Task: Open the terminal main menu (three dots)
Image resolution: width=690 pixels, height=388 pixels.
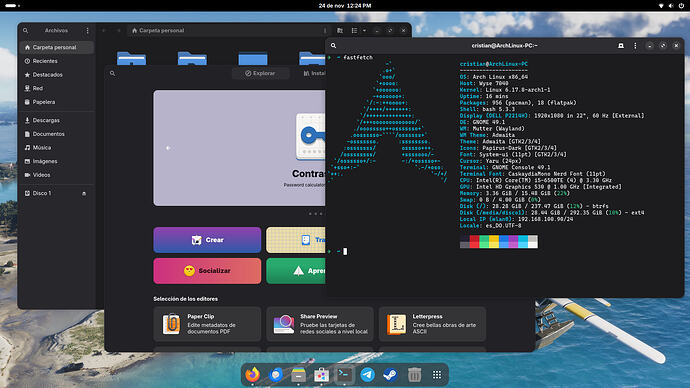Action: [x=635, y=45]
